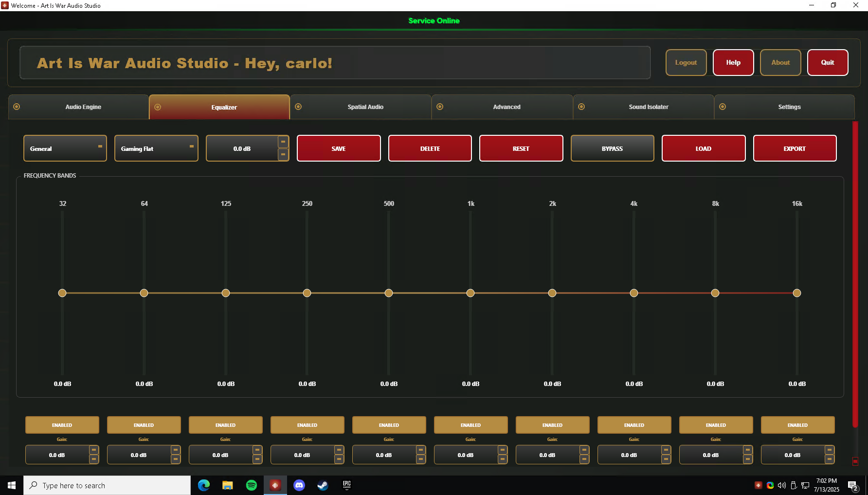Toggle the ENABLED button for the 2k band
The height and width of the screenshot is (495, 868).
tap(553, 425)
